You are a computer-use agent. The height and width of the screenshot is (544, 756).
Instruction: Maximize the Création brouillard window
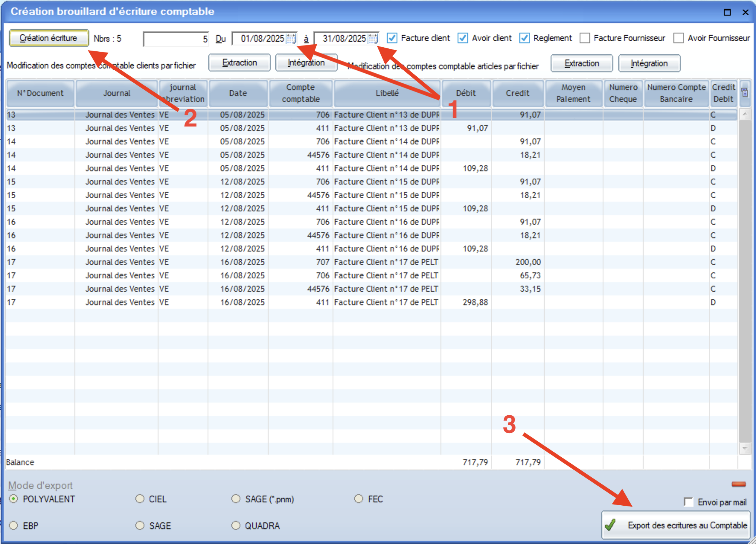727,12
